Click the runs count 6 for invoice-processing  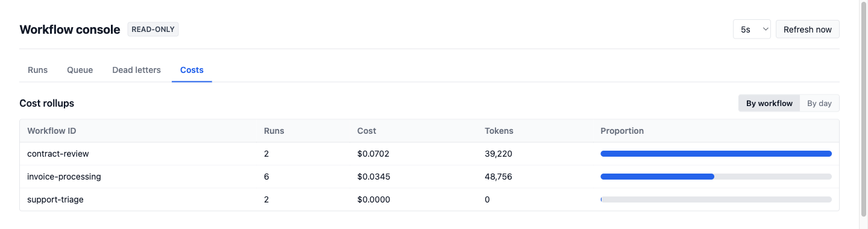(266, 177)
